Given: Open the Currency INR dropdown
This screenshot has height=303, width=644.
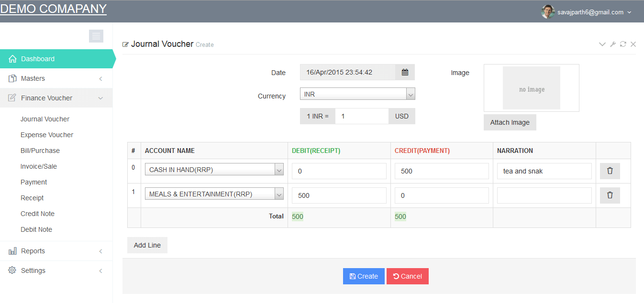Looking at the screenshot, I should [357, 94].
